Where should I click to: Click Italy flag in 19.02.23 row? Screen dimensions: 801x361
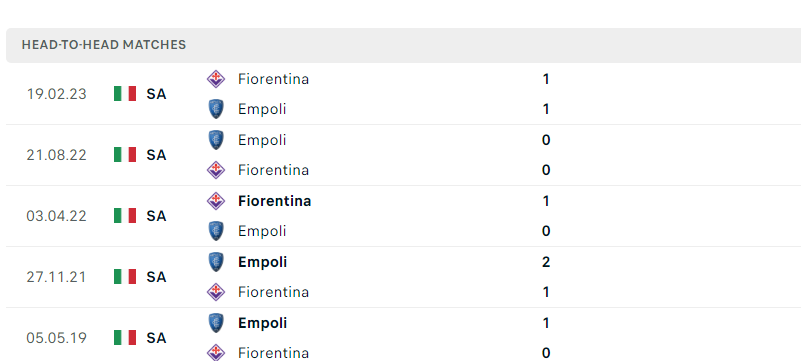point(125,93)
